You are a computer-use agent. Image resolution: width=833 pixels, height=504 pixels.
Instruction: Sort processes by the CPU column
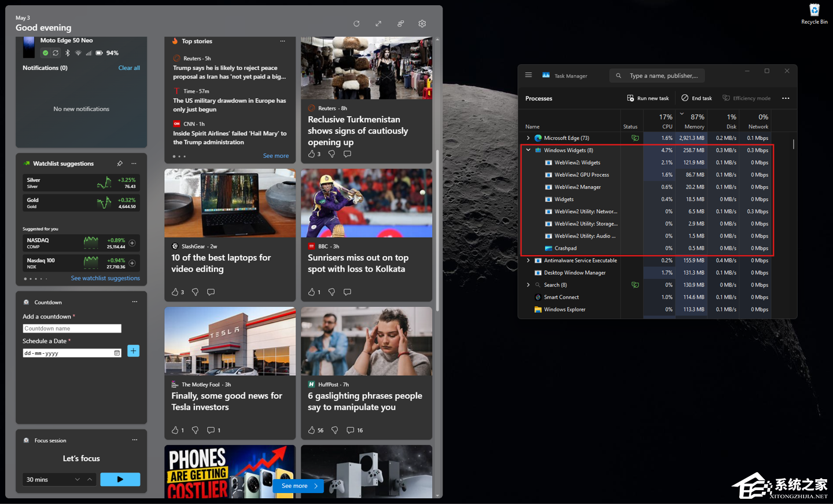[659, 121]
